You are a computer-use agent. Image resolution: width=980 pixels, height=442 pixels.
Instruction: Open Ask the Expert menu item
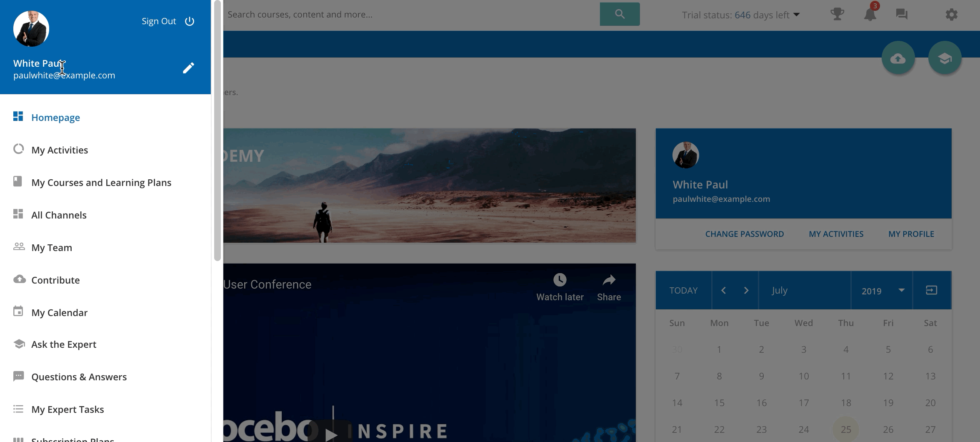coord(64,344)
